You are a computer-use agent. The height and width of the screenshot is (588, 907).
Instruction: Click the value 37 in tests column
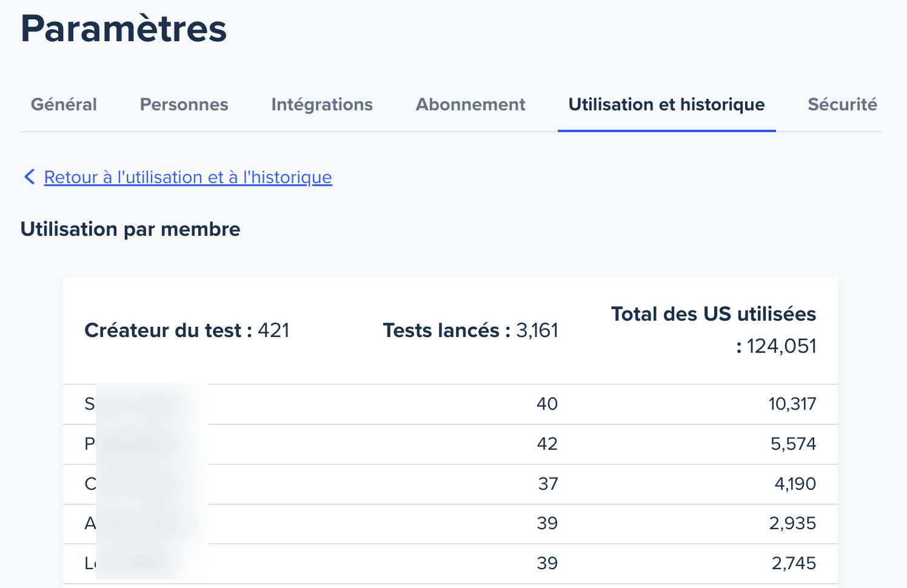(x=548, y=484)
